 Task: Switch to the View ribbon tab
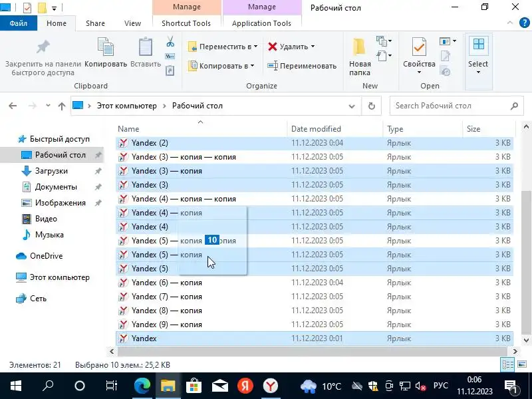(x=132, y=23)
